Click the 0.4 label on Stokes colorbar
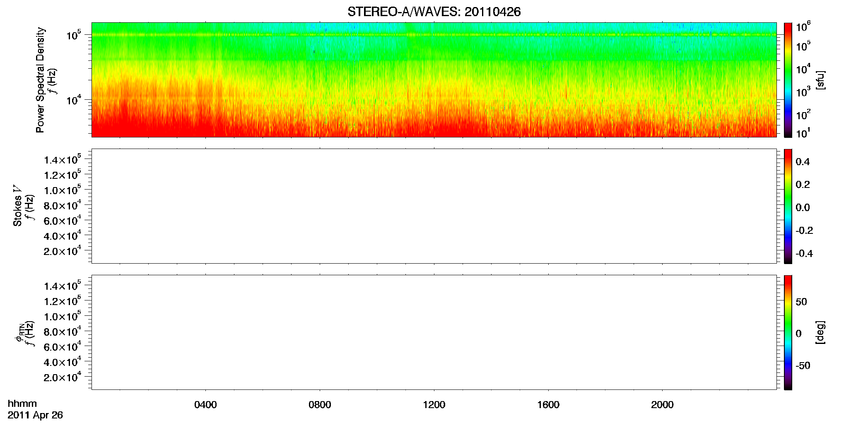The width and height of the screenshot is (868, 447). [x=803, y=162]
